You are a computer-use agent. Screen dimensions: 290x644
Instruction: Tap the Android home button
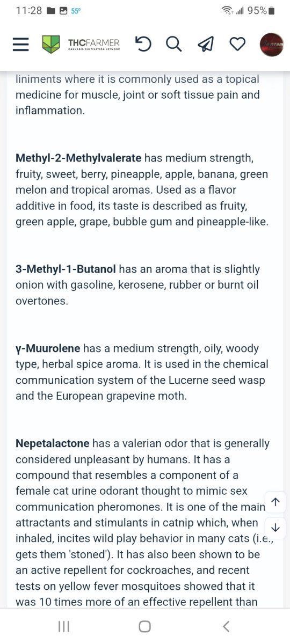click(x=144, y=626)
